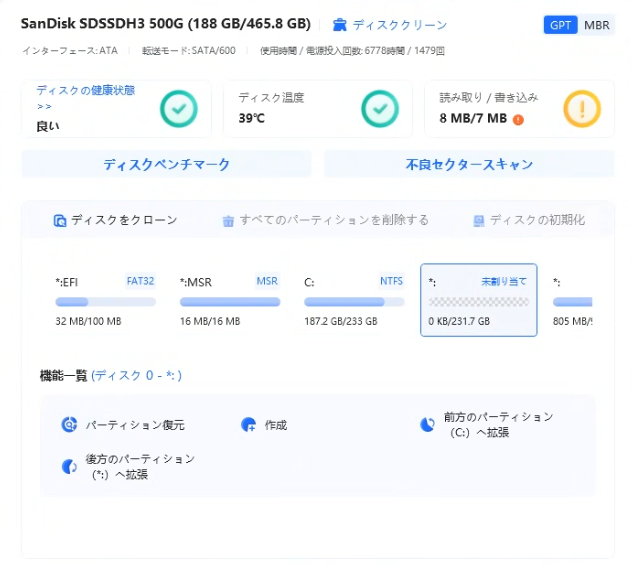Click the 39℃ temperature value
The image size is (632, 566).
coord(252,119)
